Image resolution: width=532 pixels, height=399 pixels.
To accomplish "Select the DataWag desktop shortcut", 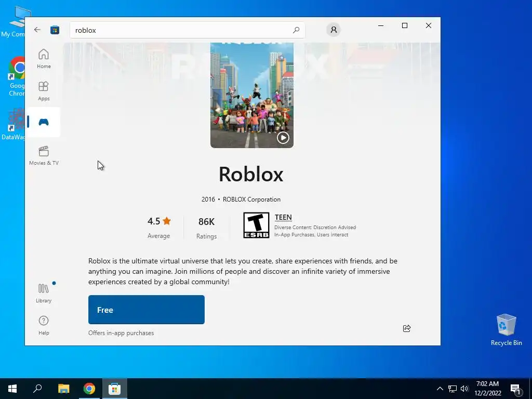I will tap(14, 124).
